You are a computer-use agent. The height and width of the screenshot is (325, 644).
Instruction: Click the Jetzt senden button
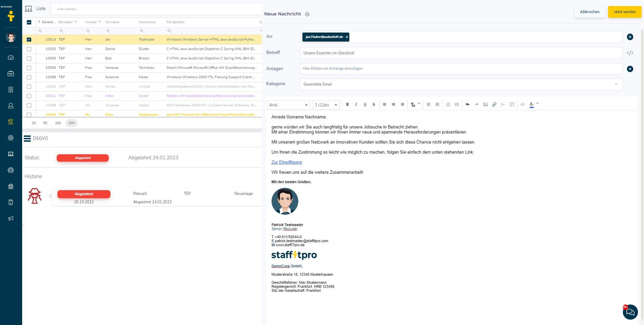click(x=624, y=12)
